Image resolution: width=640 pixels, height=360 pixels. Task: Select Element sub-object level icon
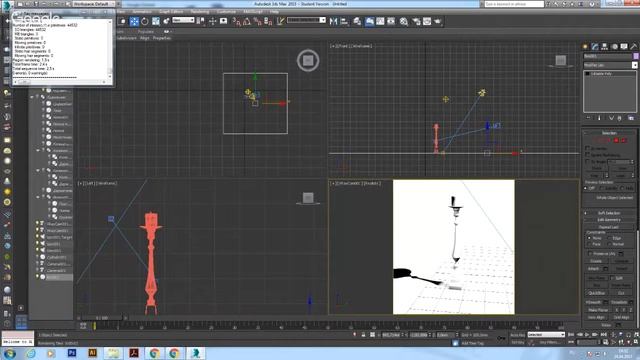624,140
